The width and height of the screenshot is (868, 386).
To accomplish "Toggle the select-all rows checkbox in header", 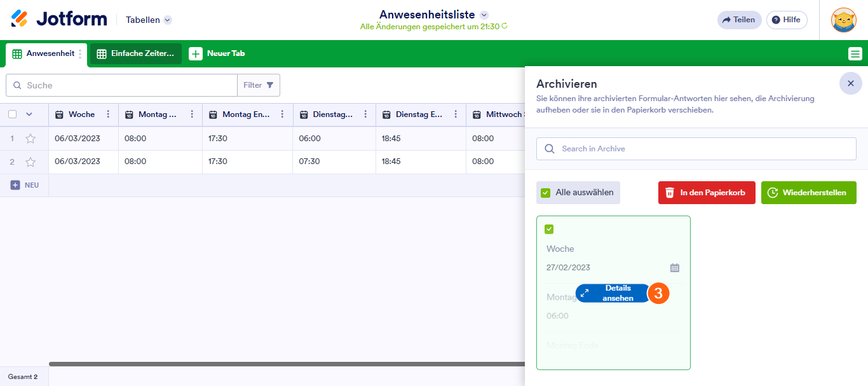I will point(13,114).
